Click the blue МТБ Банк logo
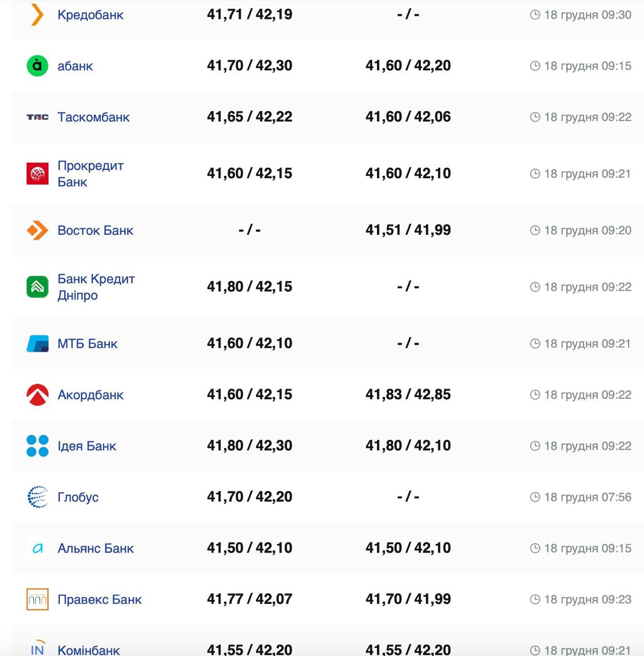Viewport: 644px width, 656px height. 37,343
